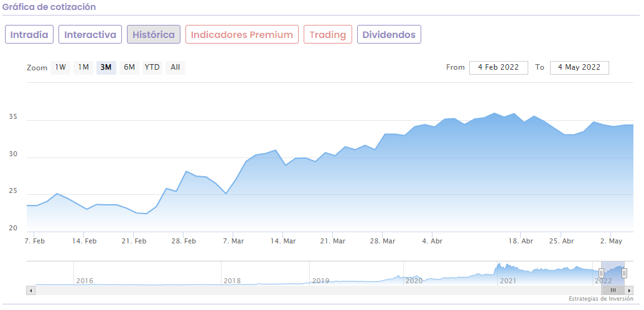The height and width of the screenshot is (310, 644).
Task: Click the navigator scroll-right arrow
Action: click(x=629, y=290)
